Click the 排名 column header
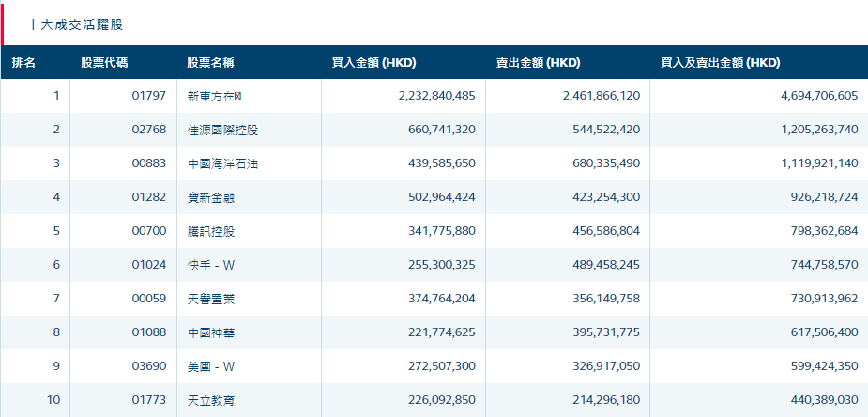 click(x=23, y=63)
